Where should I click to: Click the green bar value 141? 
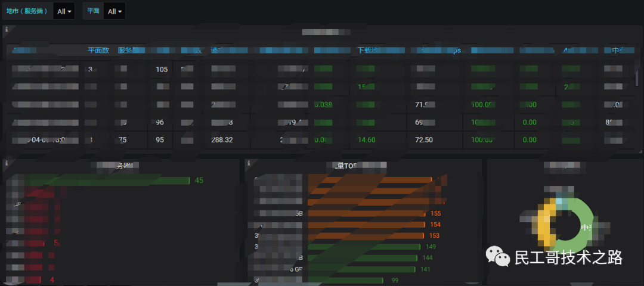tap(425, 269)
